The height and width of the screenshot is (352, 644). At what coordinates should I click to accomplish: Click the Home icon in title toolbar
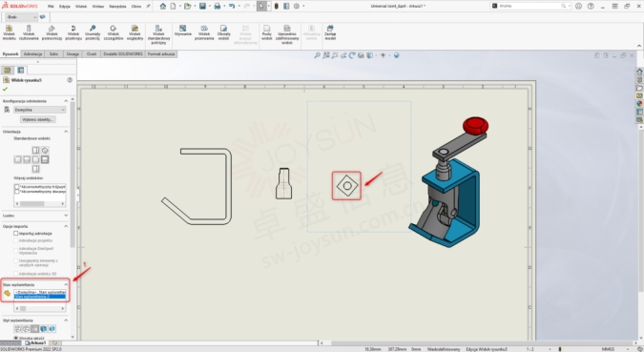(x=163, y=6)
